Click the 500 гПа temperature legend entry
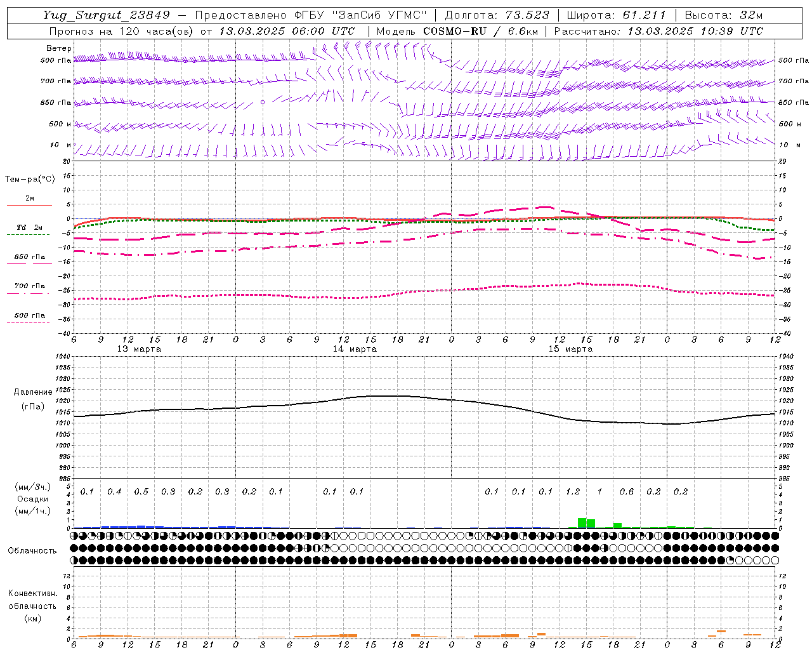Screen dimensions: 812x650 tap(30, 315)
